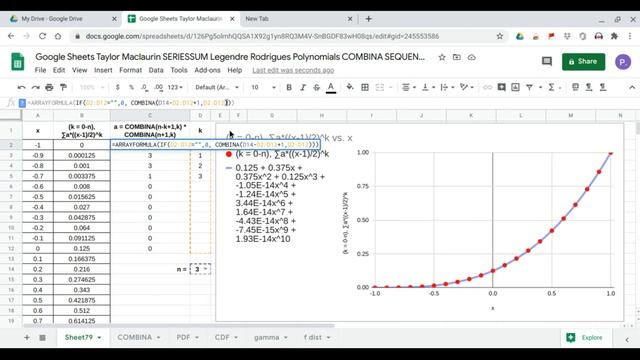Open text wrapping dropdown
640x360 pixels.
point(447,87)
